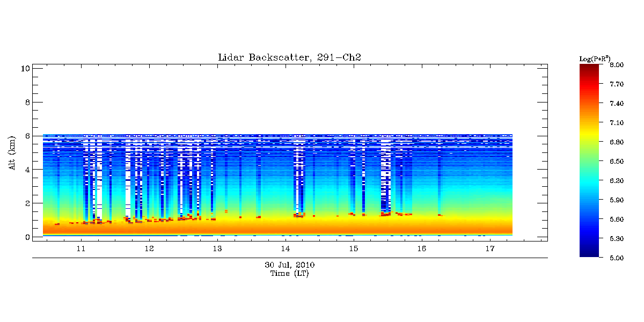Click the colorbar value 5.00

pyautogui.click(x=616, y=258)
